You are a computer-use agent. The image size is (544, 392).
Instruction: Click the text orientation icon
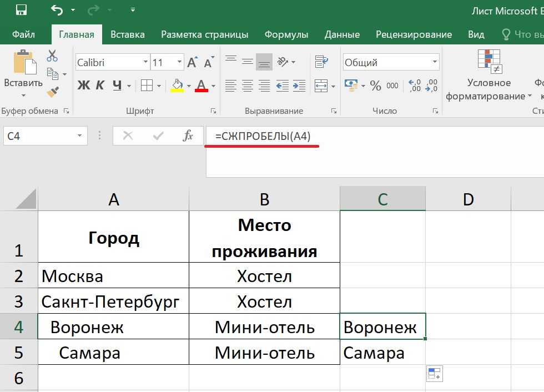283,62
